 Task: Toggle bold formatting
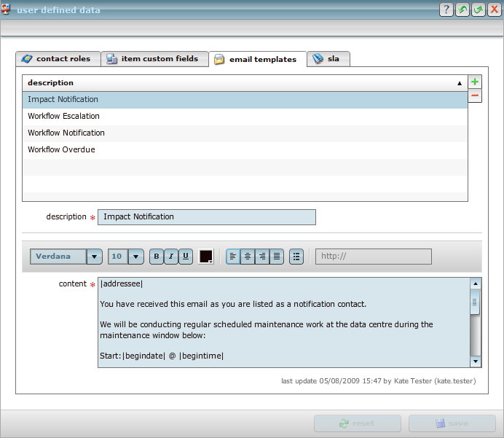pos(157,257)
